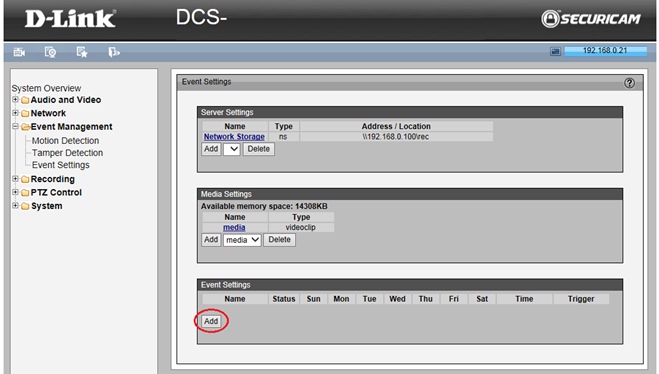Expand the PTZ Control tree node

pos(15,192)
